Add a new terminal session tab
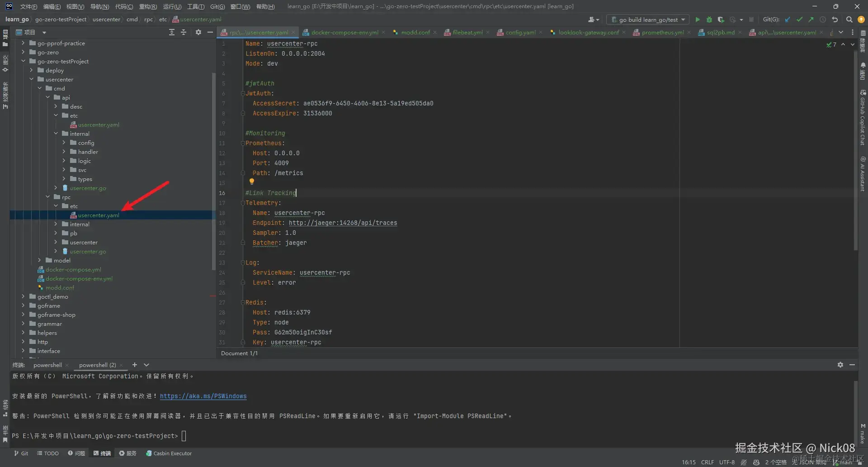 [x=134, y=365]
